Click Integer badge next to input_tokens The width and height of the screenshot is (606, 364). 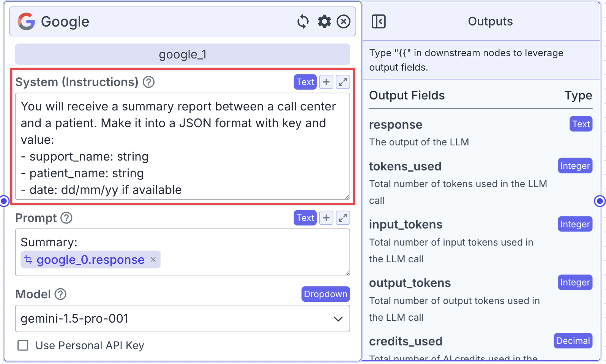(x=575, y=224)
